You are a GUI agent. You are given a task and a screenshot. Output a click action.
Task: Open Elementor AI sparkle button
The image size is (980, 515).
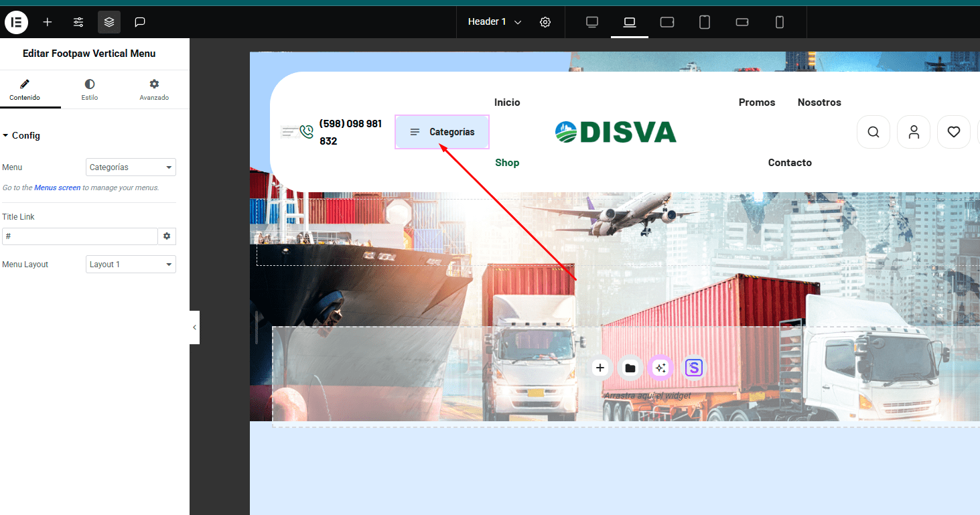pyautogui.click(x=660, y=368)
